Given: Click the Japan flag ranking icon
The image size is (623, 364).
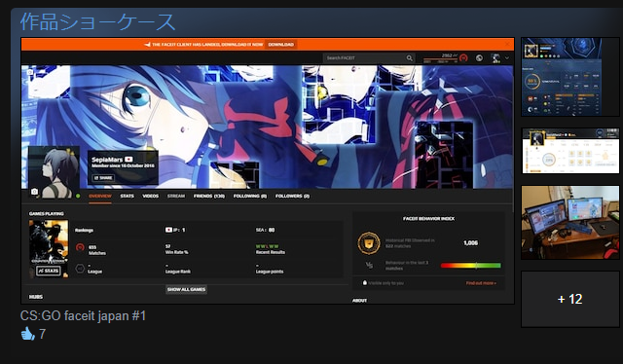Looking at the screenshot, I should click(168, 230).
